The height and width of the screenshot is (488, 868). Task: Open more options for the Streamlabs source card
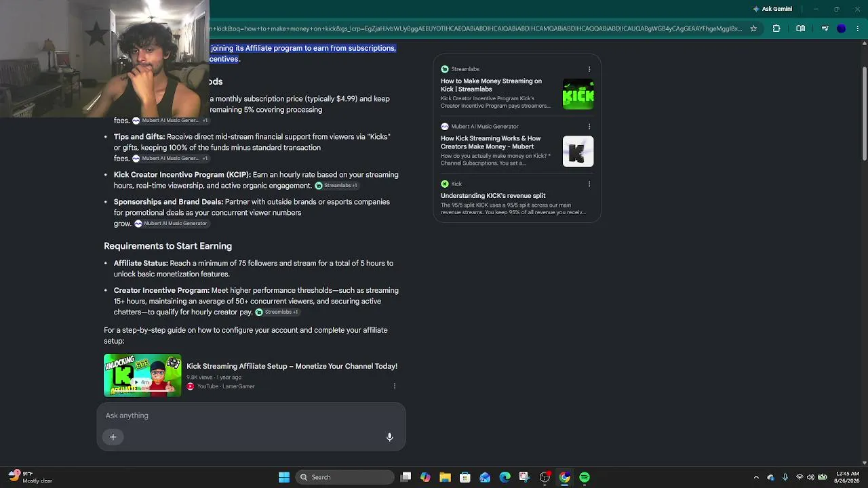589,69
